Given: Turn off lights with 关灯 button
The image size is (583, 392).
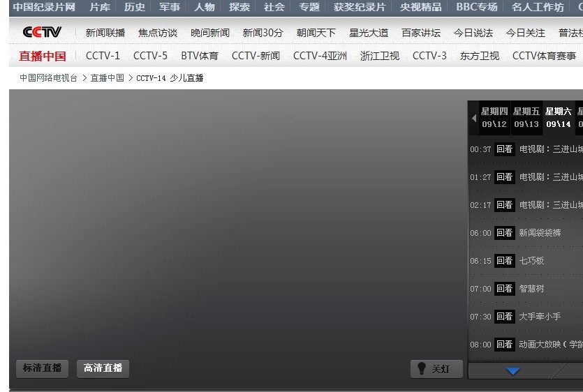Looking at the screenshot, I should (436, 368).
